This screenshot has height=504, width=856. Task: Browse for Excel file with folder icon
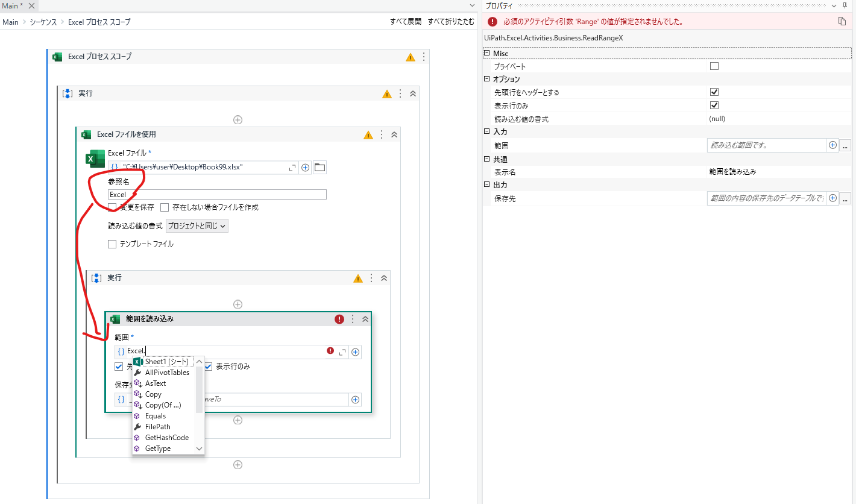pyautogui.click(x=319, y=168)
